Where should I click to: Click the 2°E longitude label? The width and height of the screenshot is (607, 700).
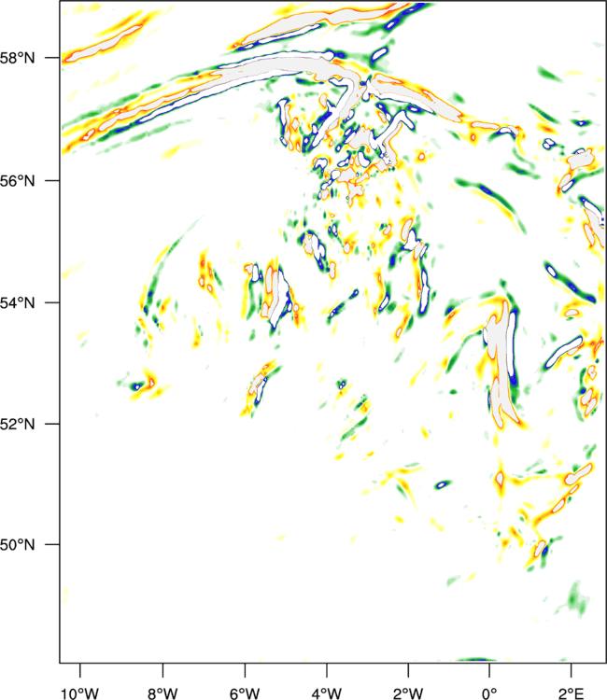click(x=571, y=693)
